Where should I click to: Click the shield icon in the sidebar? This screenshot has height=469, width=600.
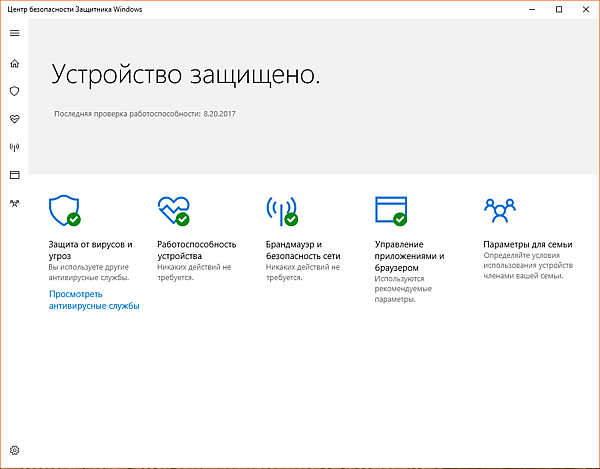coord(14,91)
